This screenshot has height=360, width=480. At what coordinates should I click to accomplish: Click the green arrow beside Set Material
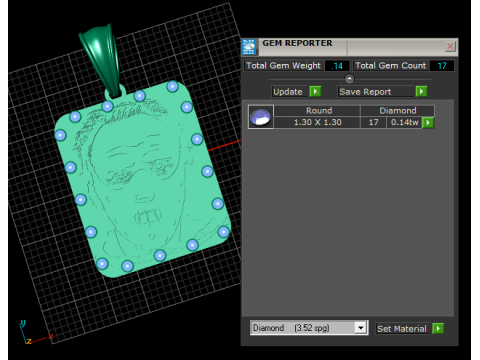[438, 328]
